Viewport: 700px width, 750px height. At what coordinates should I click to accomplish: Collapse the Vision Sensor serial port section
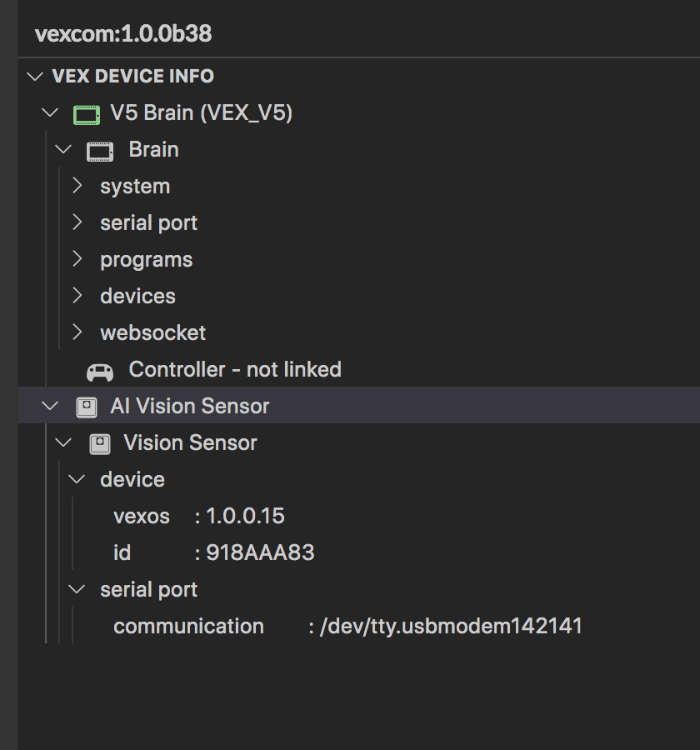[77, 589]
